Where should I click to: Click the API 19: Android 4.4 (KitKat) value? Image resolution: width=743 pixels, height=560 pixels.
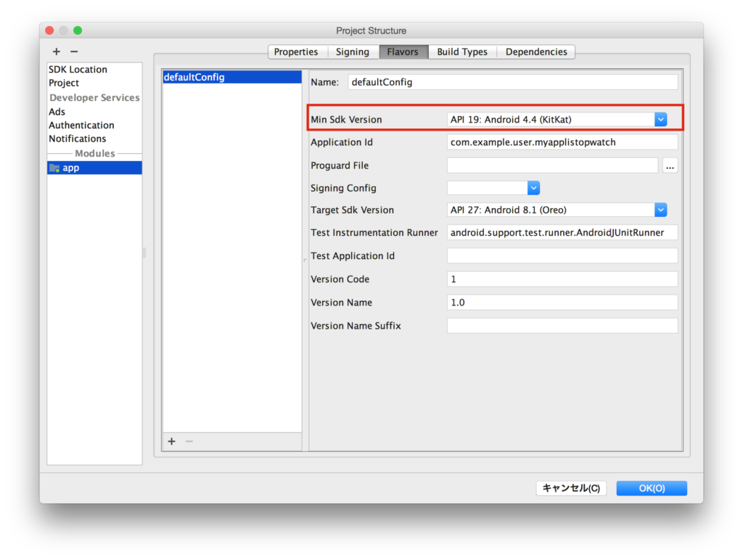tap(511, 120)
